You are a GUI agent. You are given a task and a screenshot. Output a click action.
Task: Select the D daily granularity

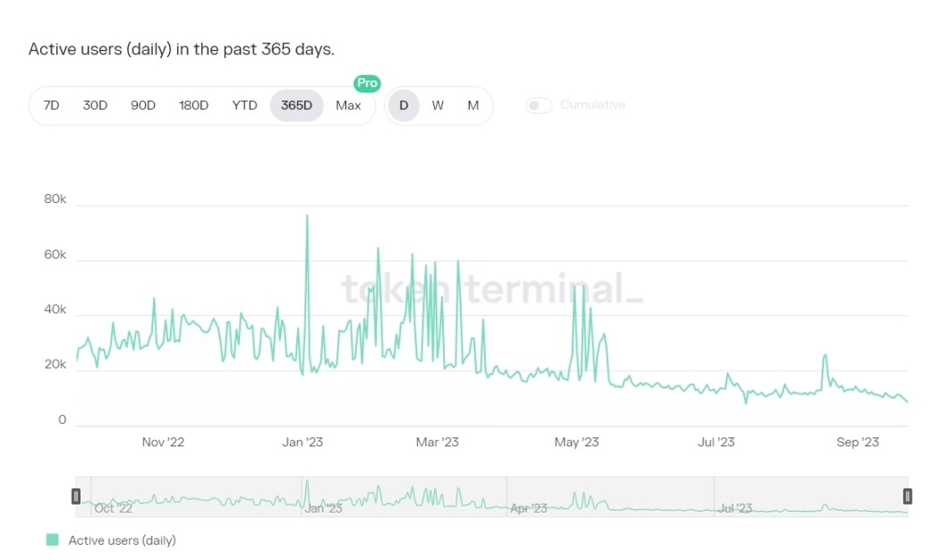coord(403,105)
